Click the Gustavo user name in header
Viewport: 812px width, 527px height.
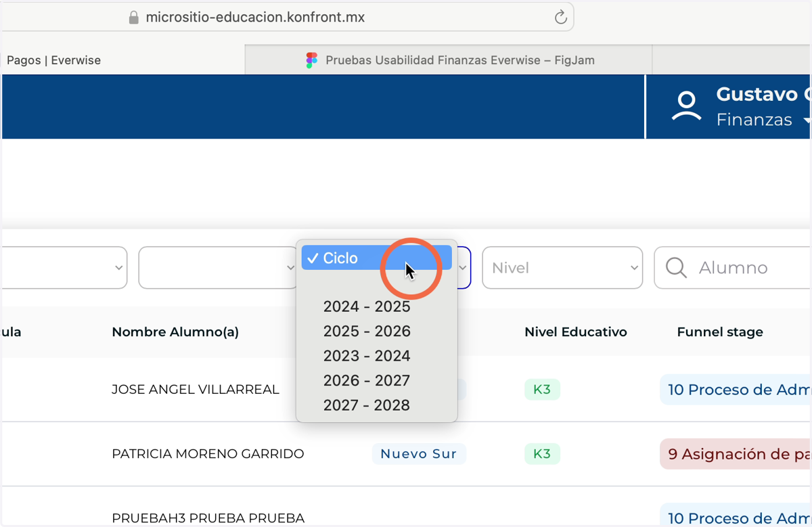[x=763, y=94]
